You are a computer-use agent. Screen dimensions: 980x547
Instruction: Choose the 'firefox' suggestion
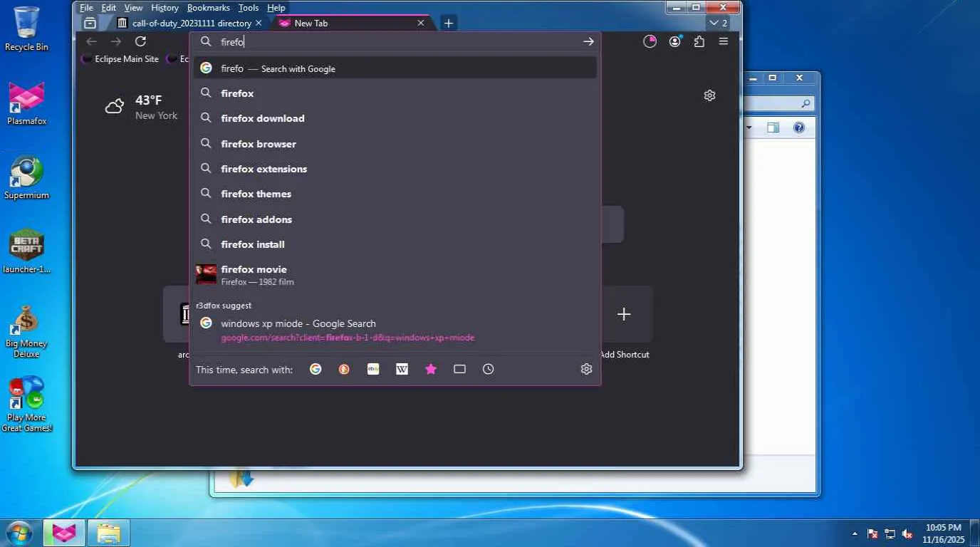(395, 93)
